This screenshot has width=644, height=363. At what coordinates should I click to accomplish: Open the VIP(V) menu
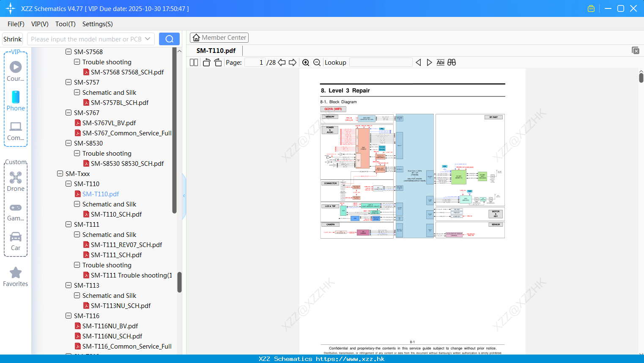40,24
